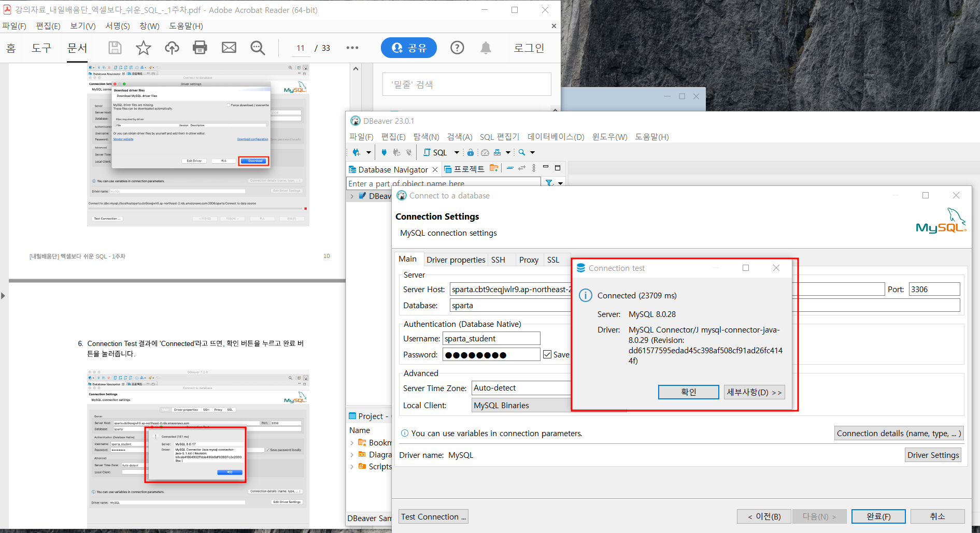980x533 pixels.
Task: Open the Acrobat find-text magnifier
Action: (x=258, y=48)
